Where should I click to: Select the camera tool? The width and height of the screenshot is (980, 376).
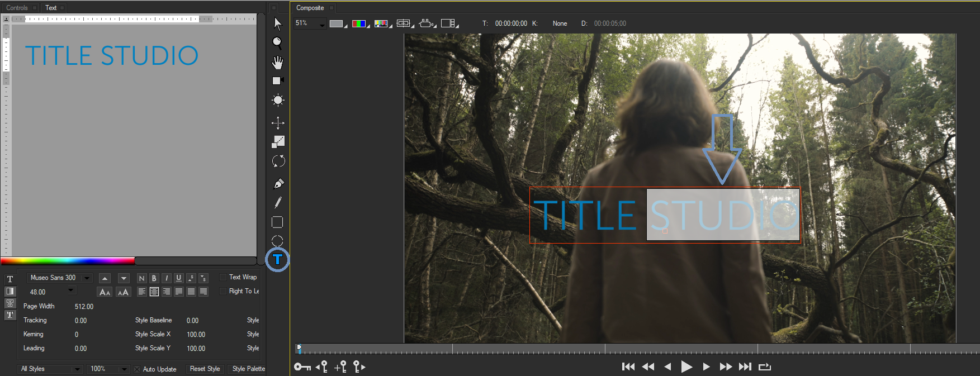[278, 81]
